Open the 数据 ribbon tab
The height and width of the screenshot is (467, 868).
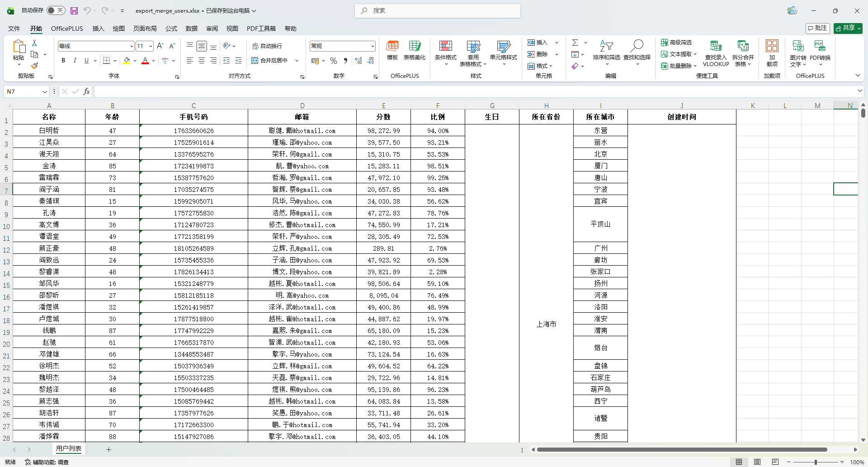tap(191, 29)
